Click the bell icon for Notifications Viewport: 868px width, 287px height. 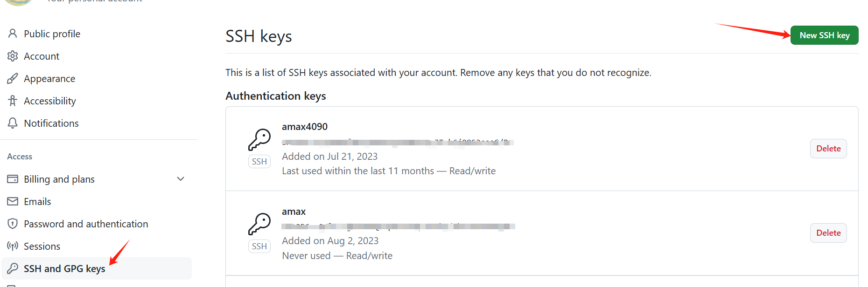[x=13, y=123]
